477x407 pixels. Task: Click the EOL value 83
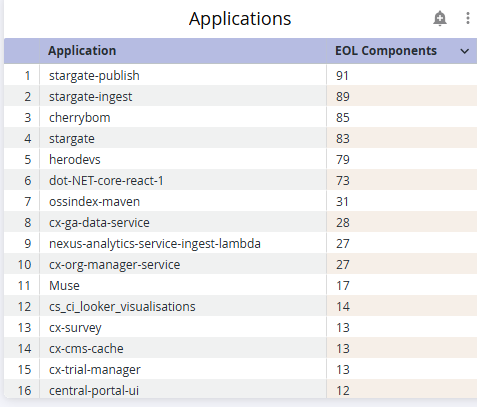pyautogui.click(x=343, y=139)
